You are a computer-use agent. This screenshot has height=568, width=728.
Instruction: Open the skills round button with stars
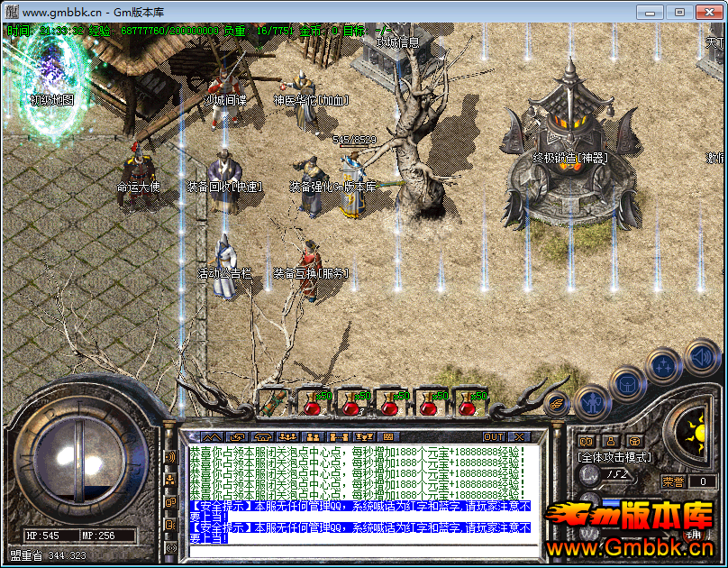click(x=664, y=365)
